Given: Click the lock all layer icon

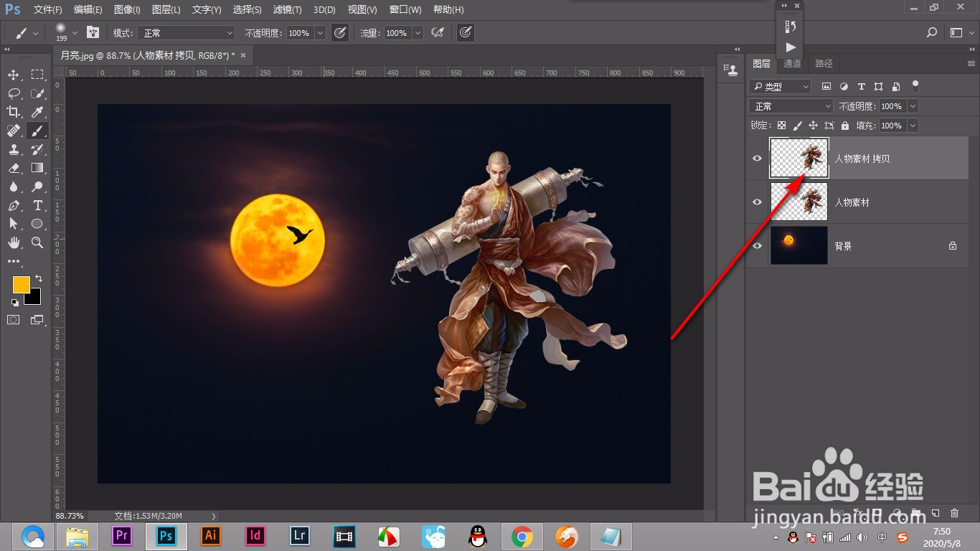Looking at the screenshot, I should click(x=844, y=126).
